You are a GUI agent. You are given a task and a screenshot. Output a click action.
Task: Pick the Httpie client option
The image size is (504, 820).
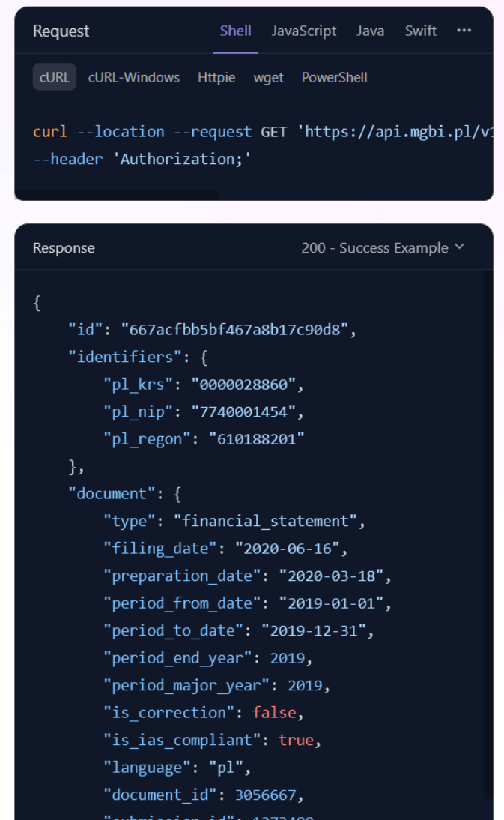click(x=216, y=78)
